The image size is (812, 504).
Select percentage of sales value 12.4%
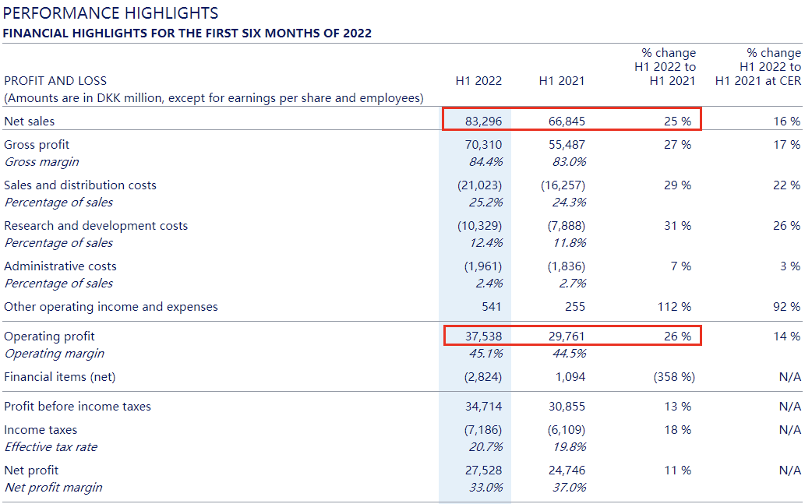[x=485, y=243]
